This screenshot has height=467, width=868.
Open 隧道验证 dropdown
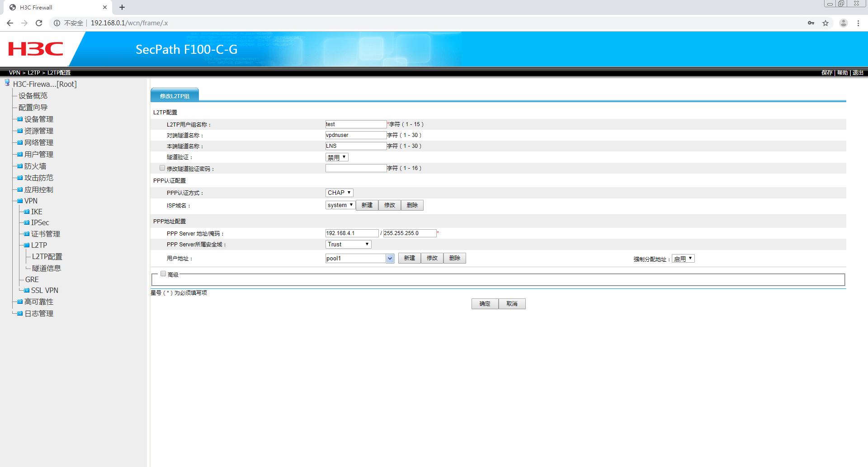337,157
